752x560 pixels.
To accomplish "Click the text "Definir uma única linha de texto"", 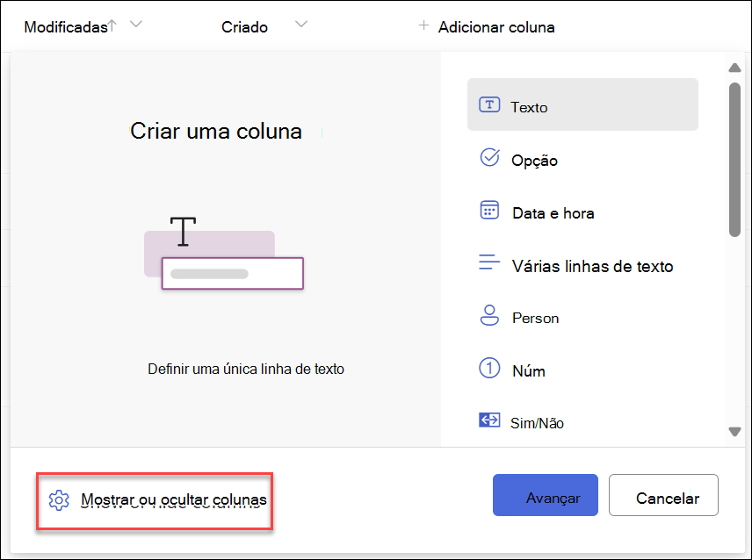I will click(x=246, y=369).
